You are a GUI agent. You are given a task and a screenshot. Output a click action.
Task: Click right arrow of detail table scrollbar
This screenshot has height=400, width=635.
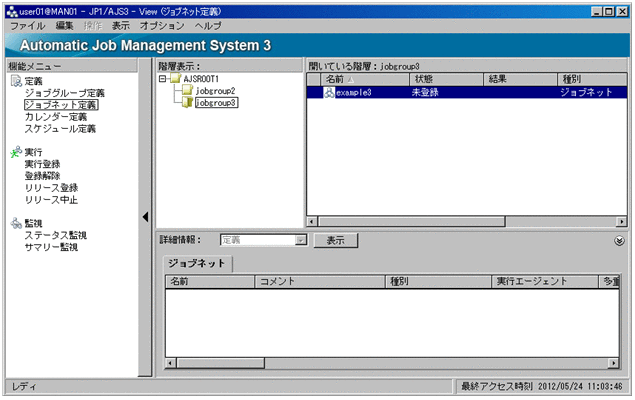614,363
